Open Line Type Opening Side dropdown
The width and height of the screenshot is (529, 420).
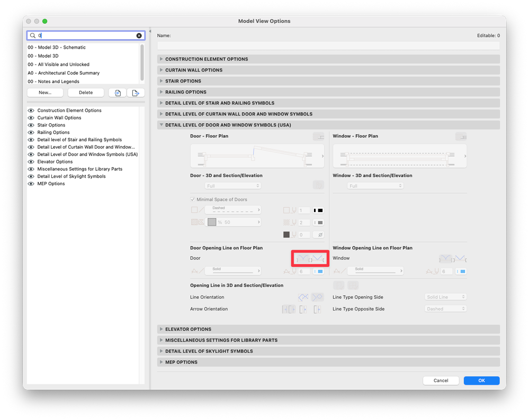[445, 297]
